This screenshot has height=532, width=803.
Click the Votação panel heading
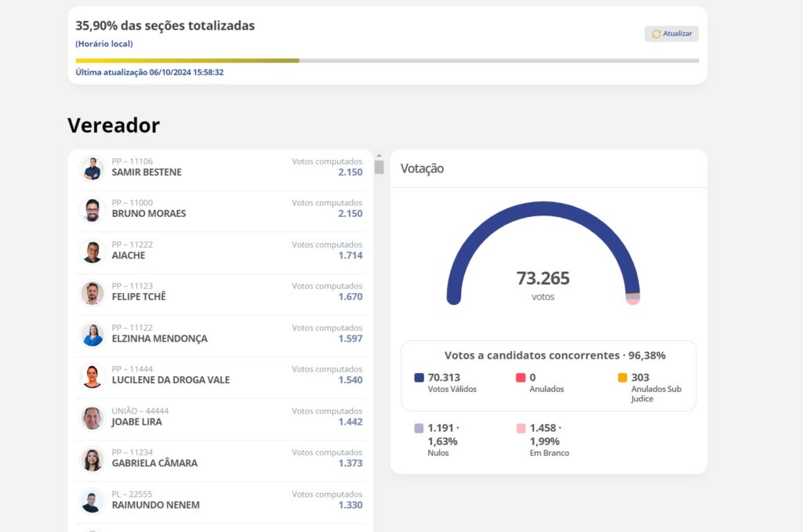click(x=422, y=168)
